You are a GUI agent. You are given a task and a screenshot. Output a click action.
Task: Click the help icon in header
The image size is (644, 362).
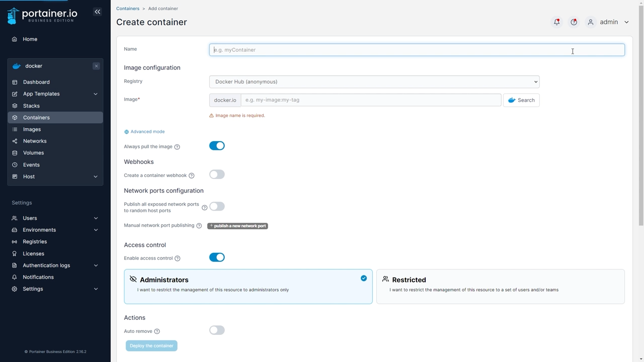[574, 22]
